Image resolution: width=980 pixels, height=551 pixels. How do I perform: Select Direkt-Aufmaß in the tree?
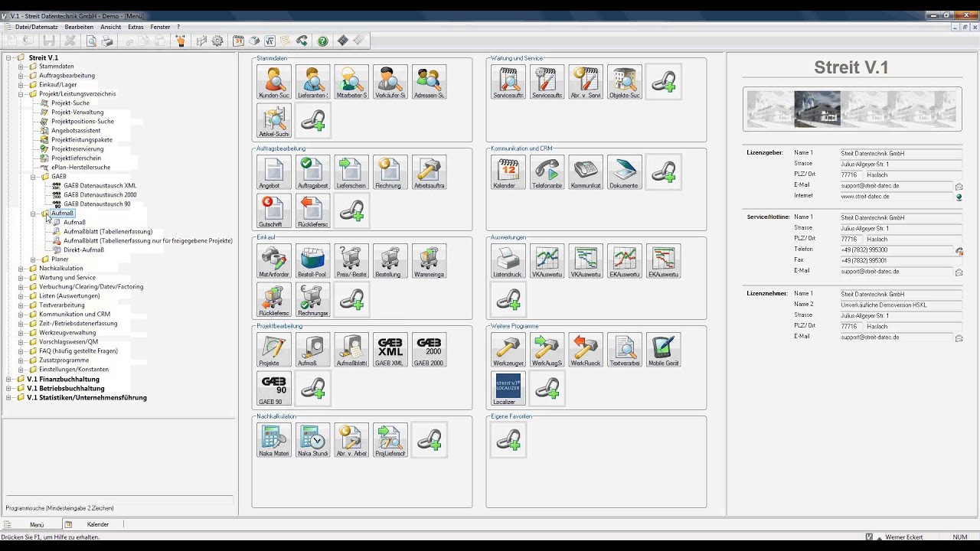(x=83, y=250)
